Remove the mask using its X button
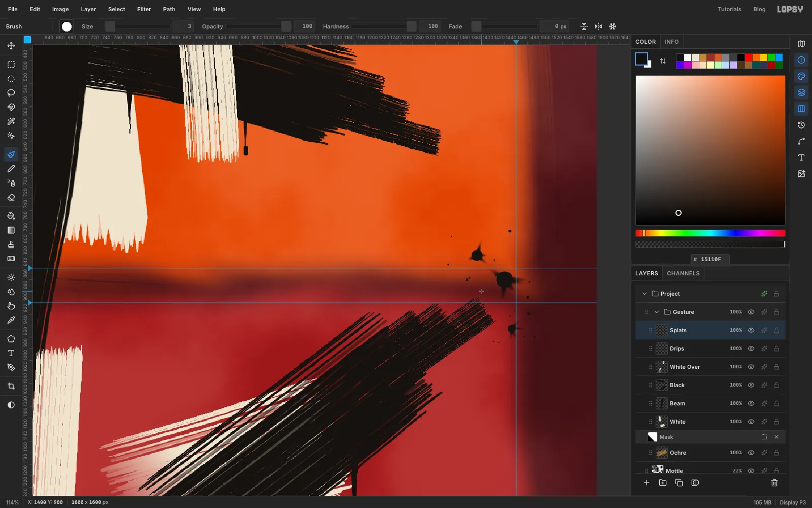This screenshot has width=812, height=508. click(x=776, y=437)
